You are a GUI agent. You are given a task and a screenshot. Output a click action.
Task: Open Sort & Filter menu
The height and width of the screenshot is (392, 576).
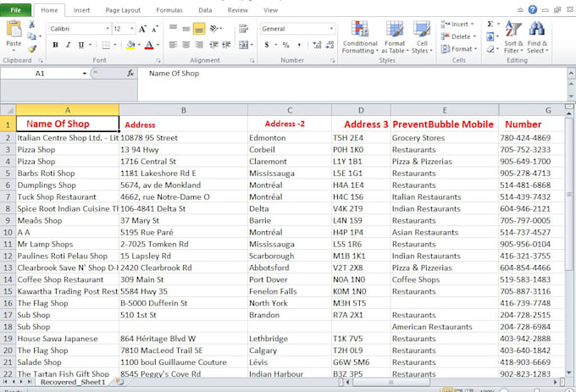pos(513,37)
